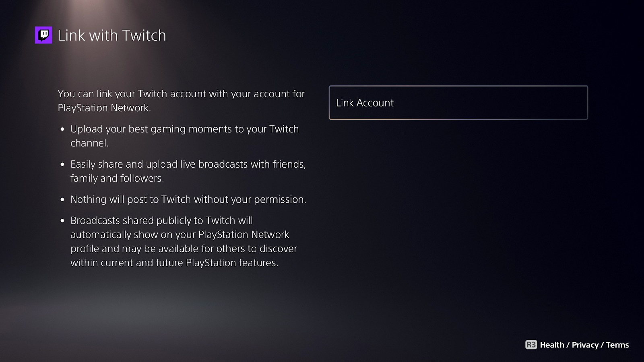
Task: Click the 'Nothing will post to Twitch' bullet text
Action: [188, 199]
